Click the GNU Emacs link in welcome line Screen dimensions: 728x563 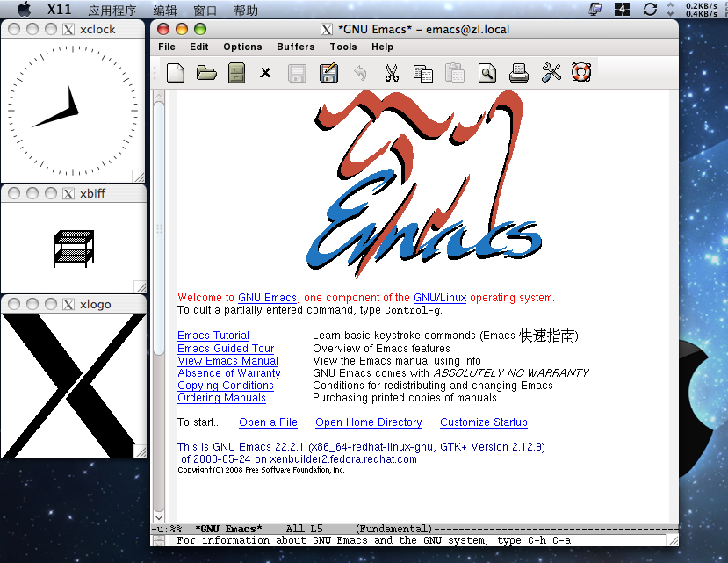tap(268, 298)
